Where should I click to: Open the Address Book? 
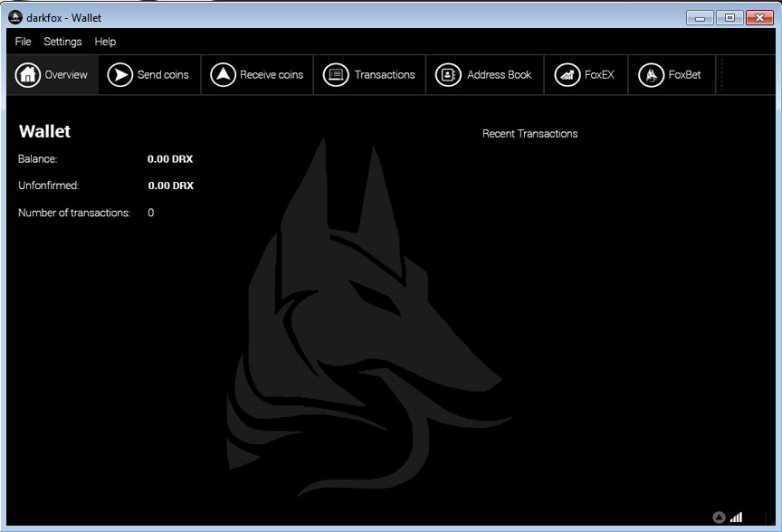click(484, 75)
